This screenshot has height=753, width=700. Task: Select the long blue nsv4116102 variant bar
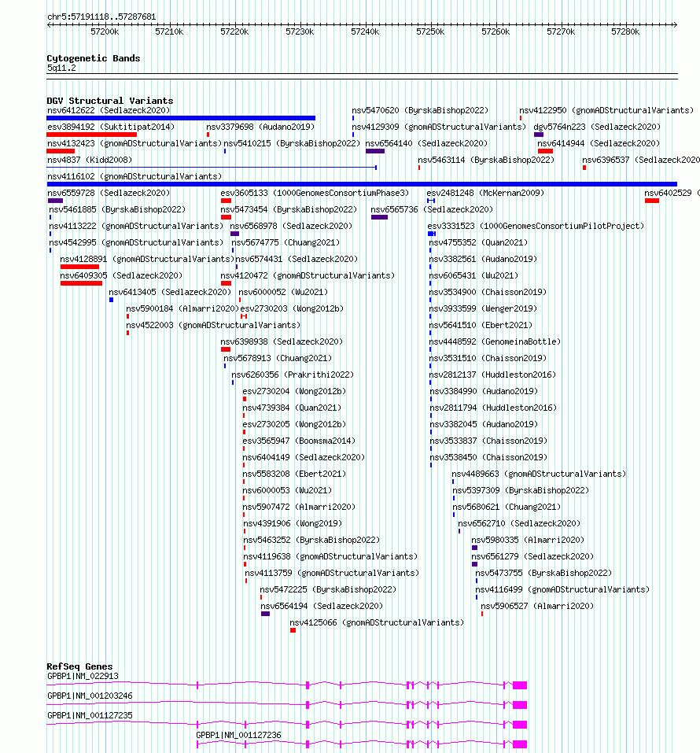(362, 184)
